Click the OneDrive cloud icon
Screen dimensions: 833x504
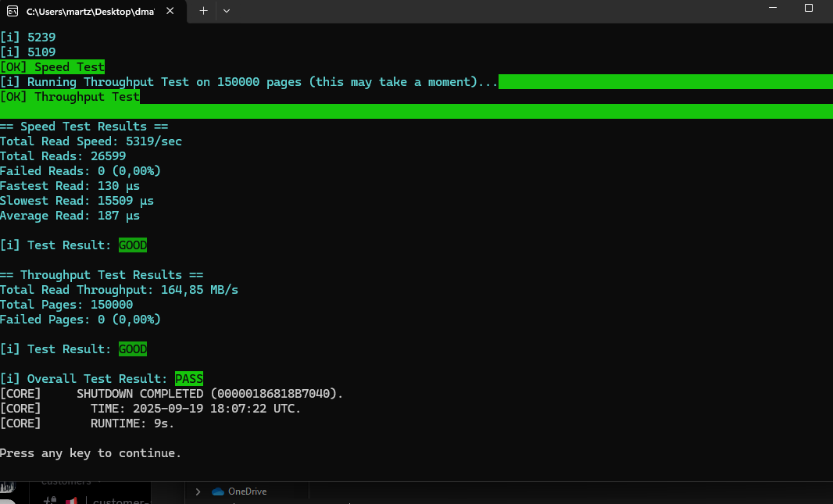pos(218,491)
